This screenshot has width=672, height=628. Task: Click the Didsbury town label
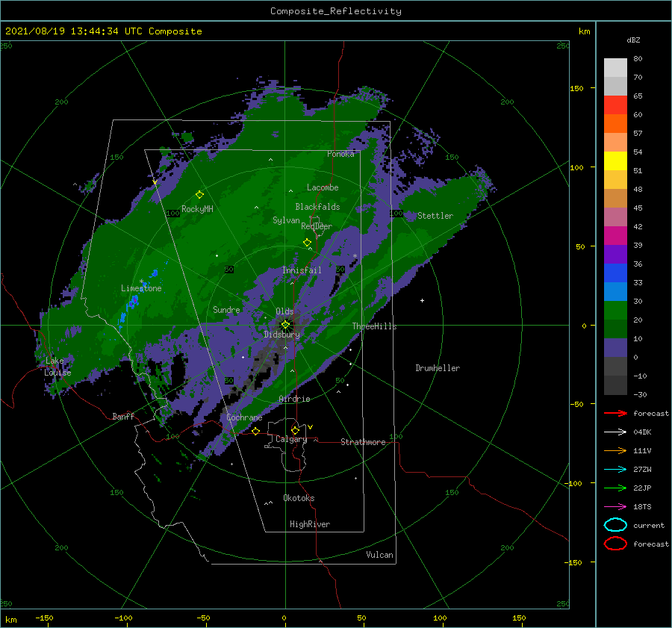click(281, 335)
